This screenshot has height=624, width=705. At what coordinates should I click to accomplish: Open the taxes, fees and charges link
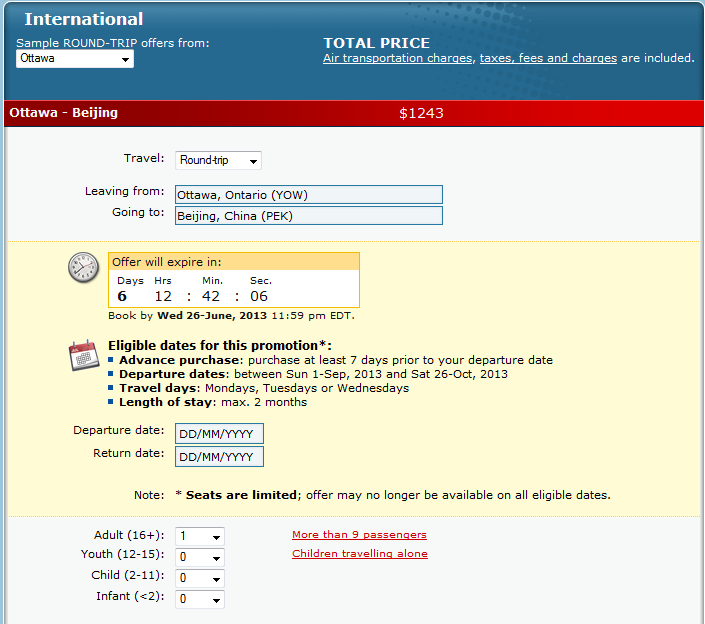[548, 59]
